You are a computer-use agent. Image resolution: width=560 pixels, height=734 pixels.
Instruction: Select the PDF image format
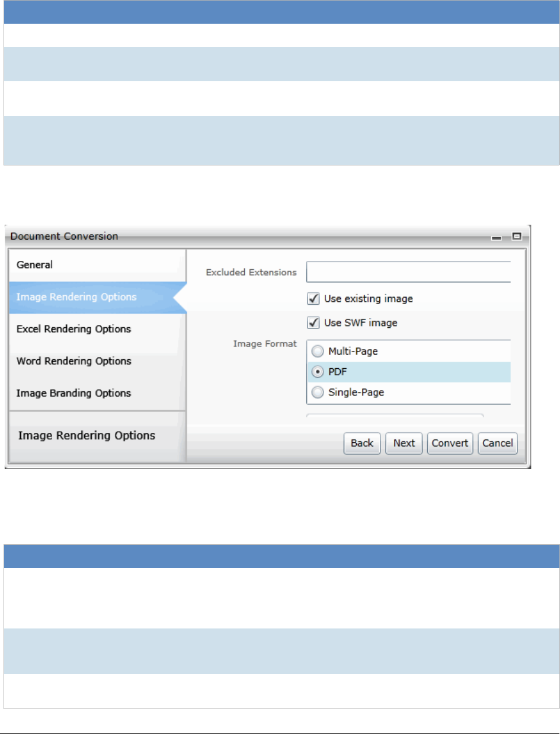(319, 372)
